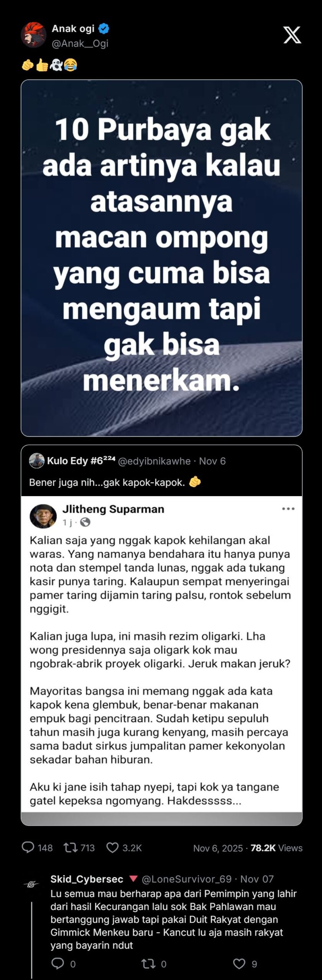This screenshot has height=980, width=322.
Task: Click Jlitheng Suparman profile photo
Action: [x=43, y=516]
